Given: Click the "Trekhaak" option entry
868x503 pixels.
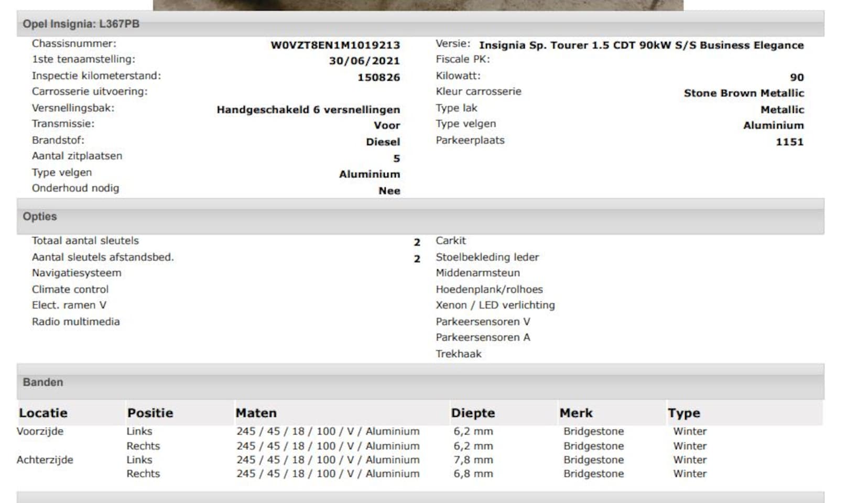Looking at the screenshot, I should [458, 354].
